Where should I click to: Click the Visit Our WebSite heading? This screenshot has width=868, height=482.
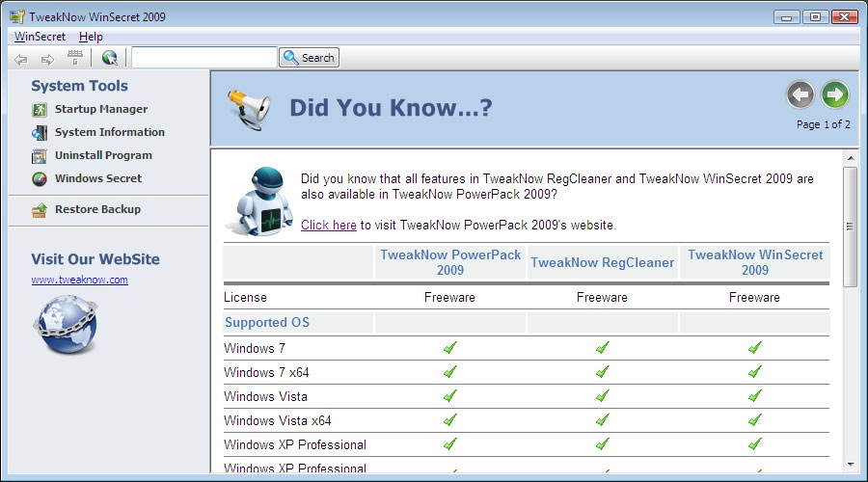[x=95, y=259]
